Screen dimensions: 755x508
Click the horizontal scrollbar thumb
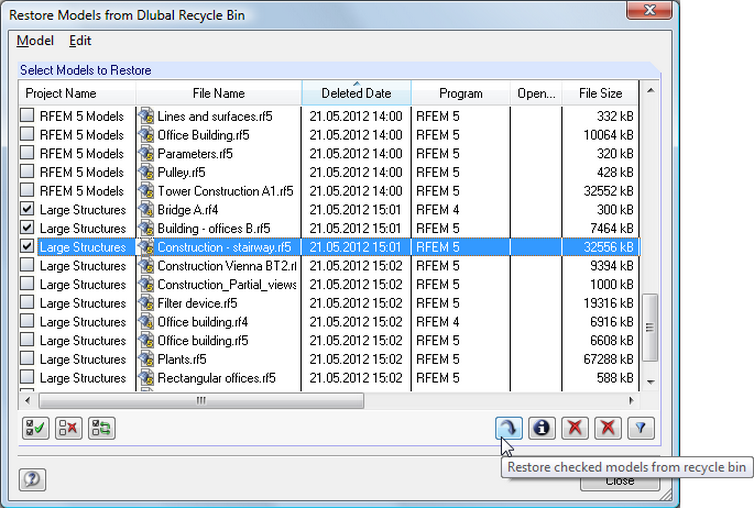201,401
